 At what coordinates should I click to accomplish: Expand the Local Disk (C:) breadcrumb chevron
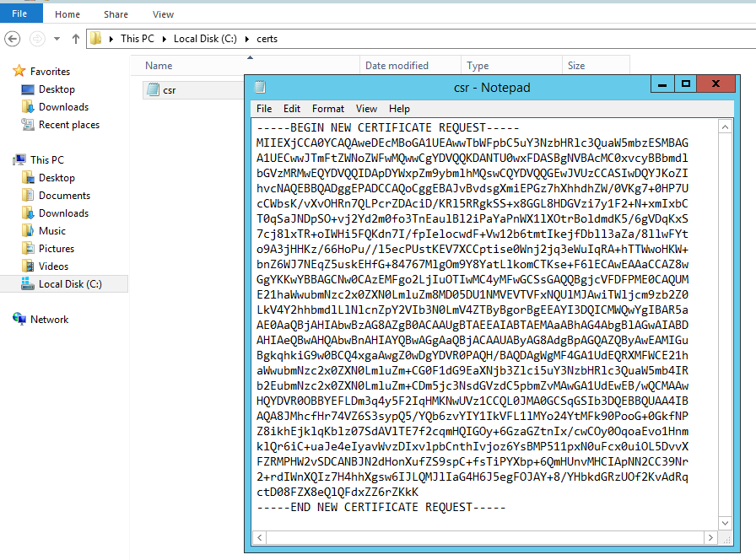(x=248, y=39)
